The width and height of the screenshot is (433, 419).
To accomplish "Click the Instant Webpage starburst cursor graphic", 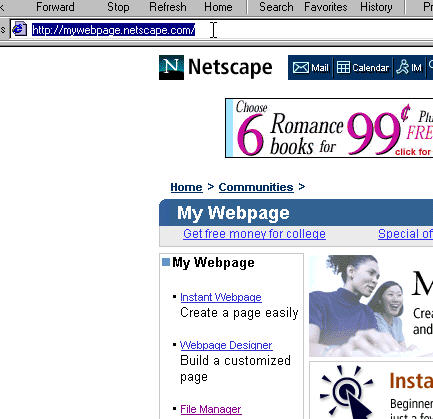I will pyautogui.click(x=347, y=391).
